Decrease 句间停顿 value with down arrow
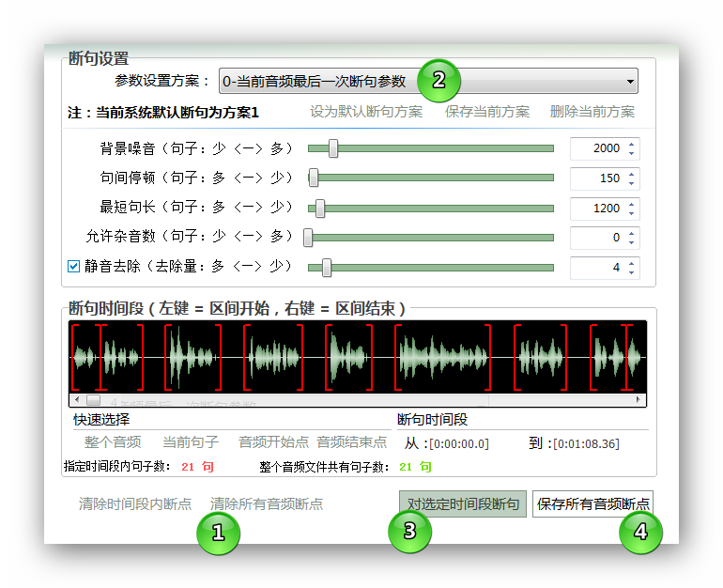Image resolution: width=723 pixels, height=588 pixels. [x=631, y=183]
